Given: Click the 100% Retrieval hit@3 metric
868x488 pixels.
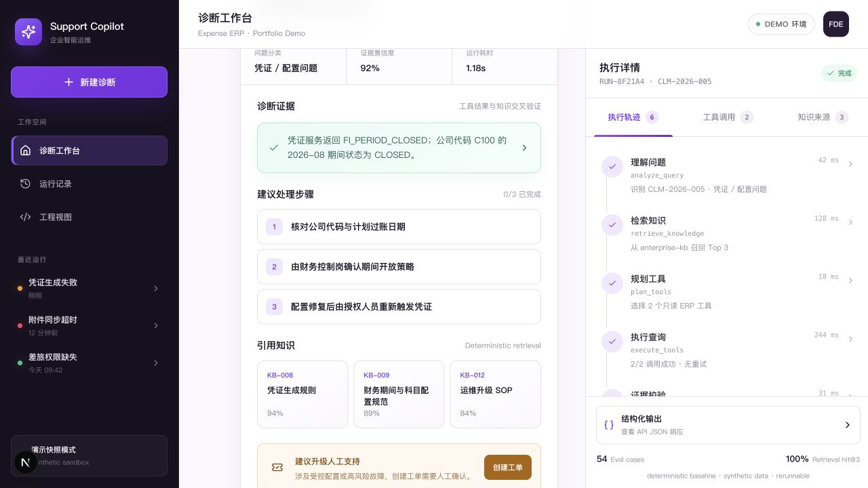Looking at the screenshot, I should click(x=823, y=459).
